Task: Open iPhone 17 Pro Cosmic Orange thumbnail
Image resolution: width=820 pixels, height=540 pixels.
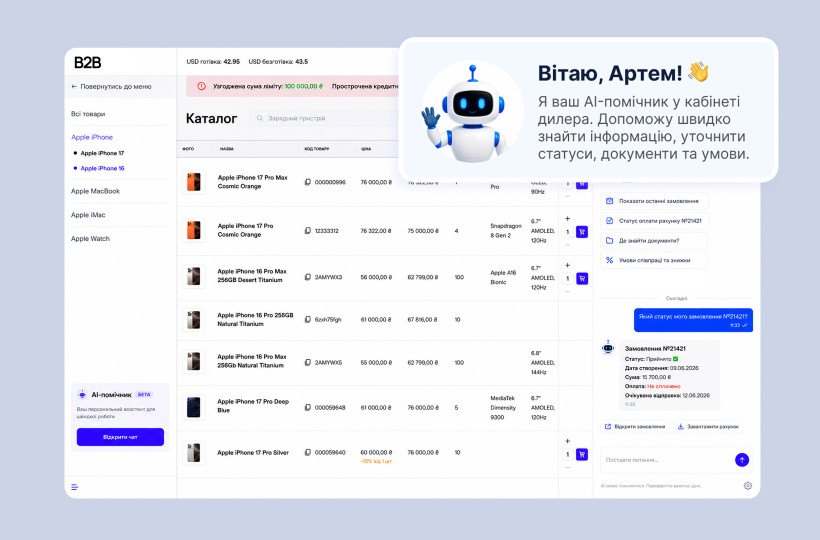Action: pos(193,231)
